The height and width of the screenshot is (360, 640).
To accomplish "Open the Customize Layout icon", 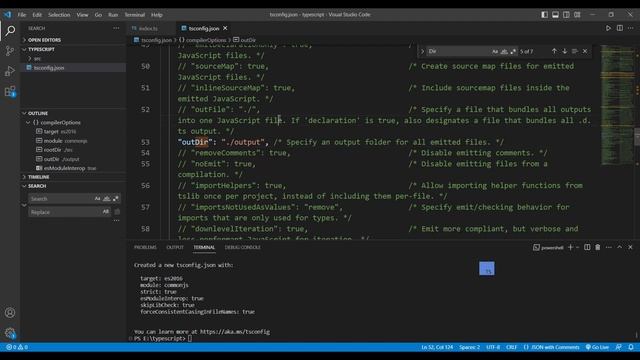I will (x=577, y=15).
